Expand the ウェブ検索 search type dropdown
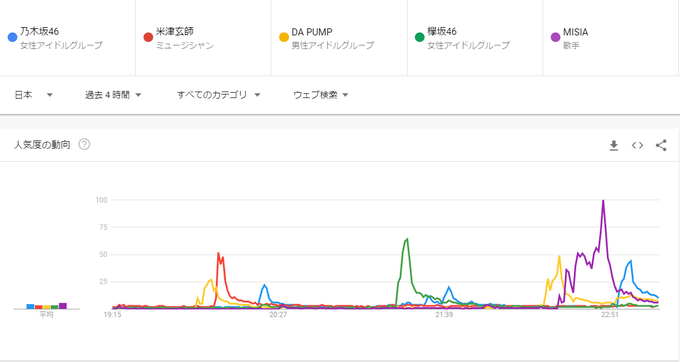 [320, 95]
